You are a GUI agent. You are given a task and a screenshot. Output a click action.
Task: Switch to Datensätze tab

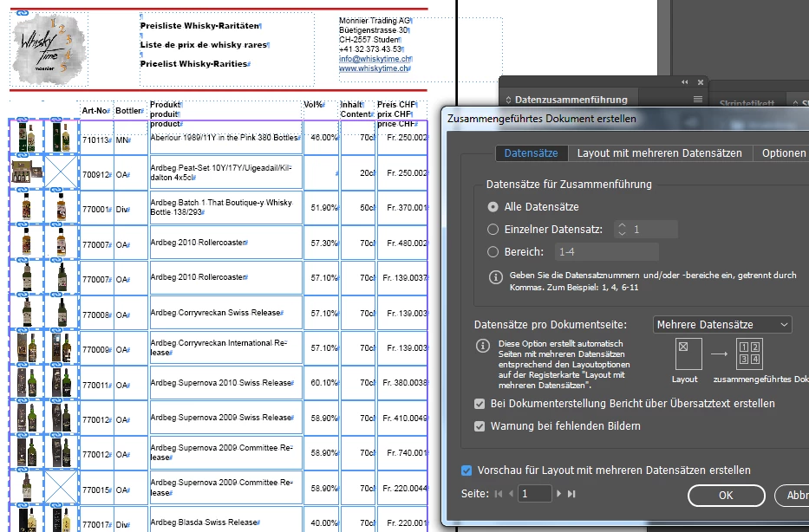(531, 153)
